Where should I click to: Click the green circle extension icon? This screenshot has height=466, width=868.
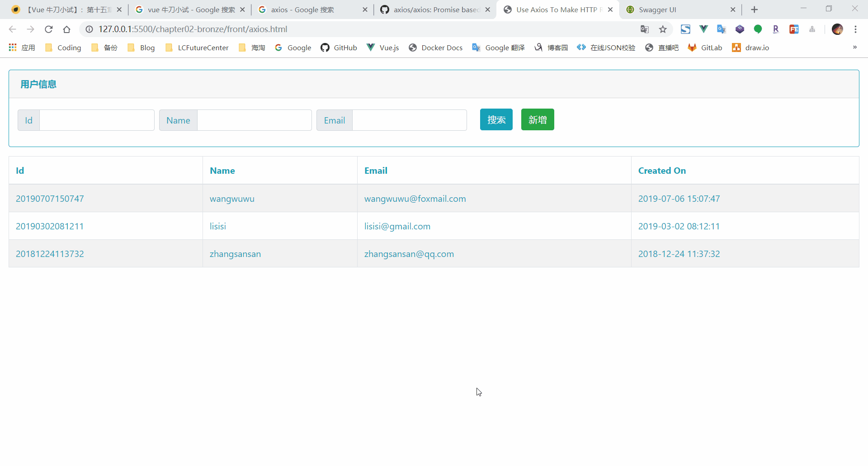tap(758, 29)
